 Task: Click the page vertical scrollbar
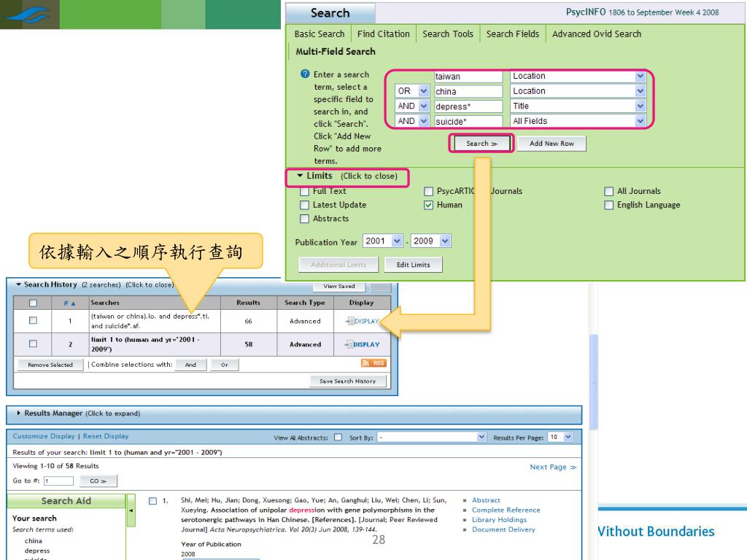593,382
